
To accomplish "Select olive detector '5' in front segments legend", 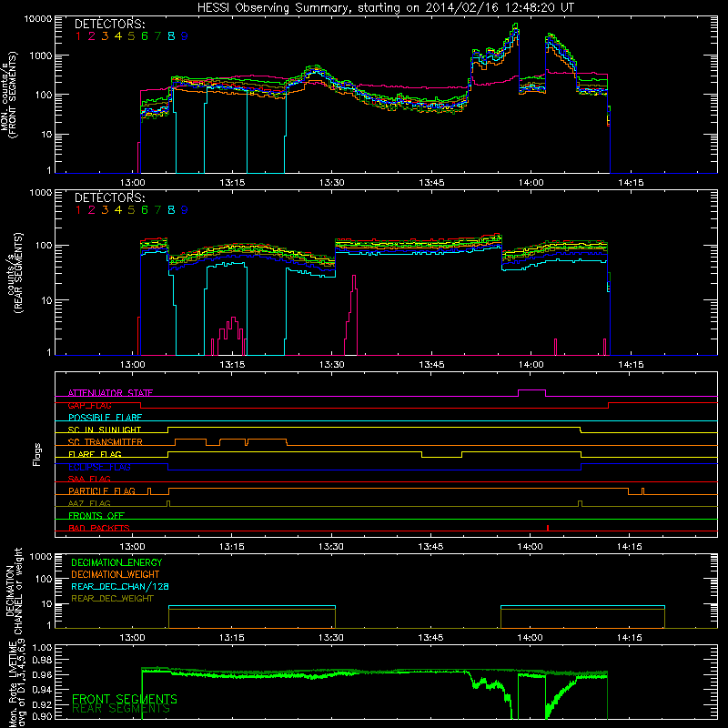I will (x=131, y=36).
